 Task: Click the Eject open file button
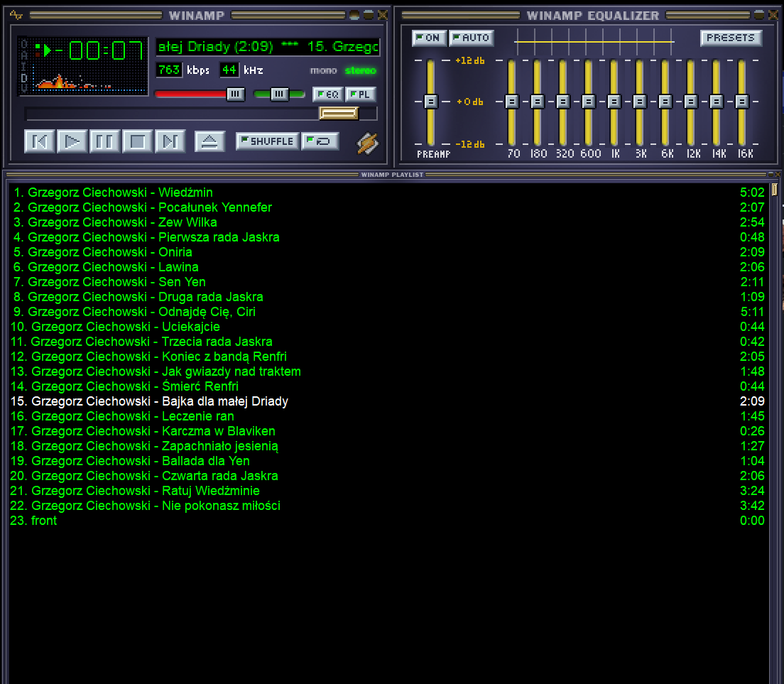[209, 141]
